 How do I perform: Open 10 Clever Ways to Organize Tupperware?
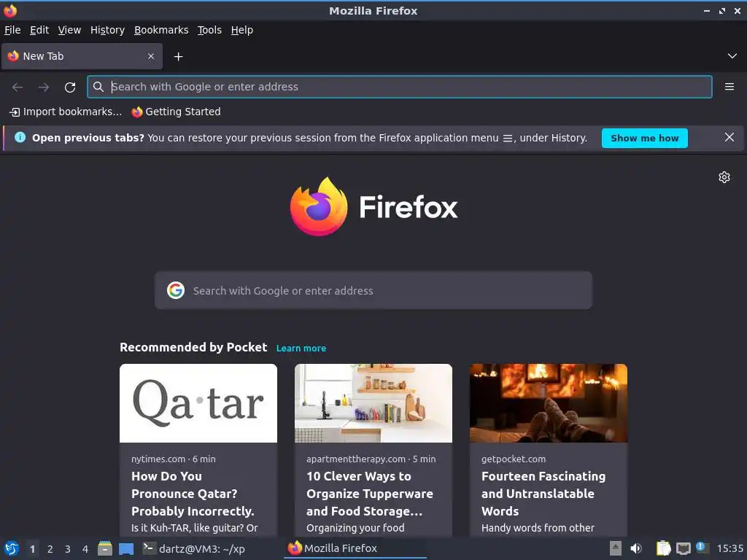tap(370, 494)
